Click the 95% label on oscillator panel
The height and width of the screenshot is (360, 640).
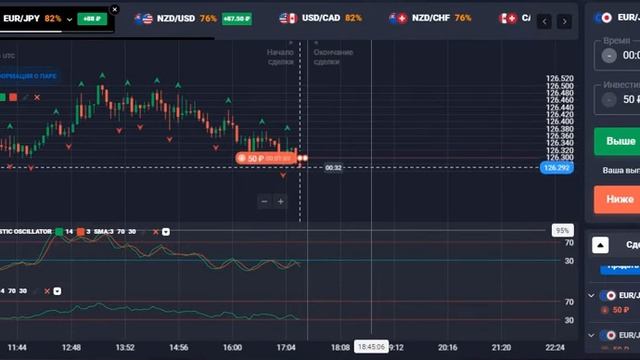click(x=562, y=231)
